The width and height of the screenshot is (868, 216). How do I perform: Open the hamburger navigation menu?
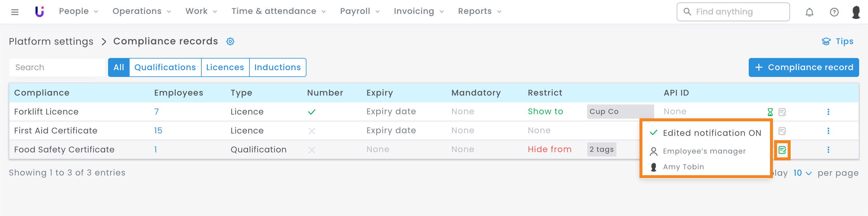point(15,12)
